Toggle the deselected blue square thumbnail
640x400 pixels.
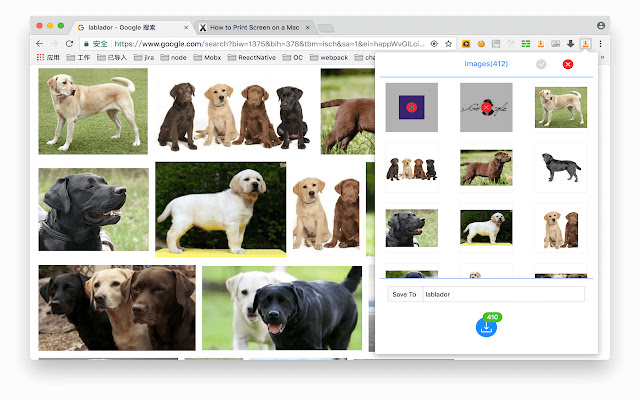411,107
